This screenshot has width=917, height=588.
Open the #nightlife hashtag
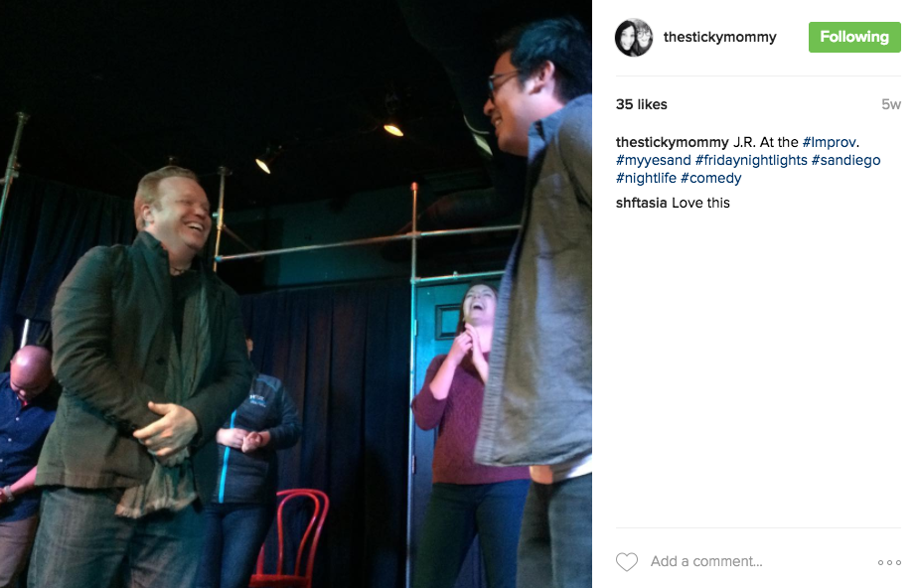[646, 178]
